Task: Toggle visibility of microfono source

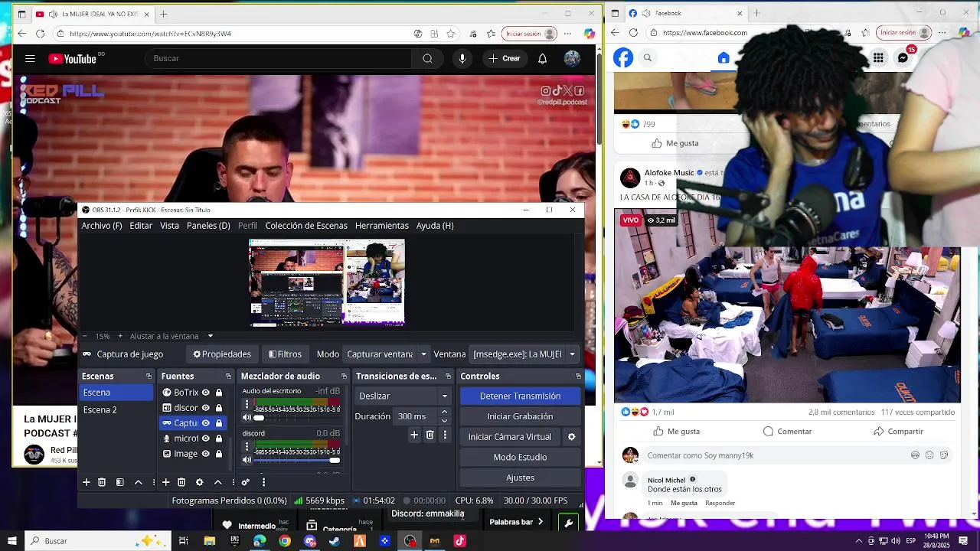Action: coord(205,439)
